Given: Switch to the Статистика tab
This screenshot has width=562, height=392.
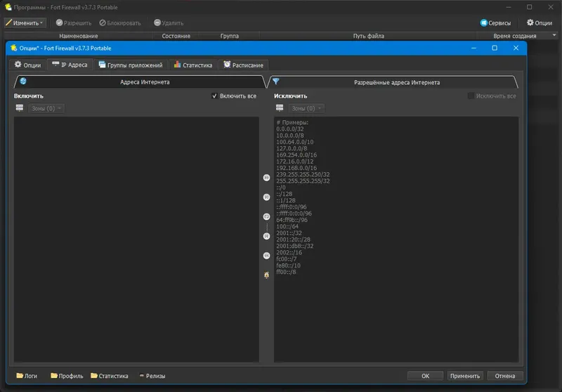Looking at the screenshot, I should pos(193,65).
